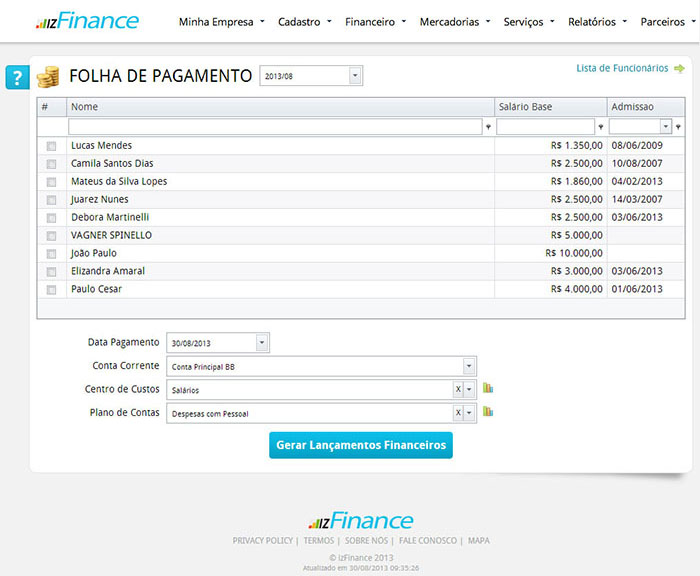The width and height of the screenshot is (700, 576).
Task: Click the blue question mark help icon
Action: coord(17,77)
